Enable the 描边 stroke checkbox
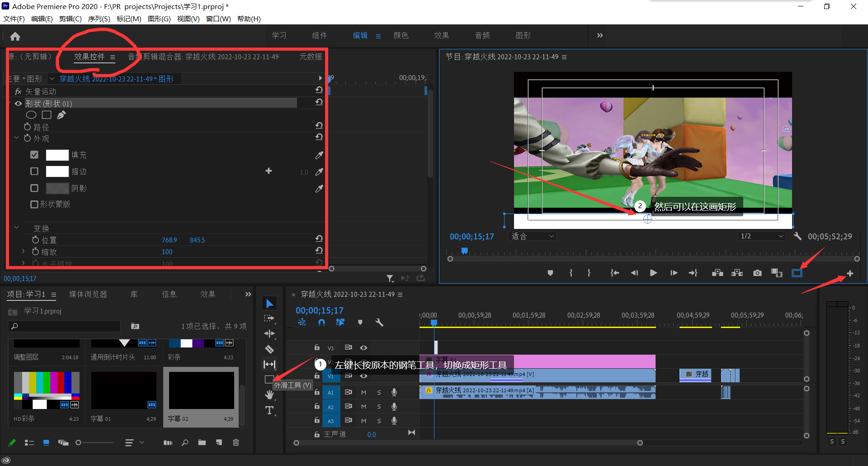Screen dimensions: 868x466 pyautogui.click(x=34, y=171)
